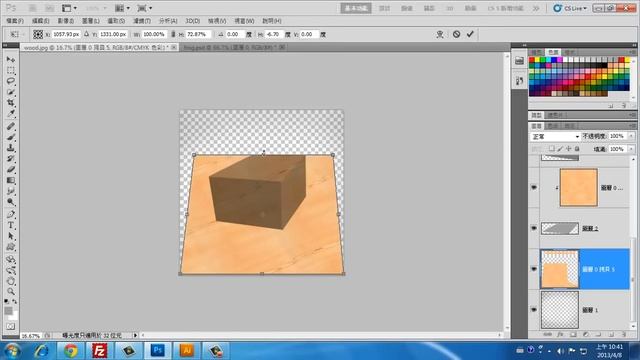This screenshot has height=360, width=640.
Task: Open the blend mode dropdown showing 正常
Action: point(555,136)
